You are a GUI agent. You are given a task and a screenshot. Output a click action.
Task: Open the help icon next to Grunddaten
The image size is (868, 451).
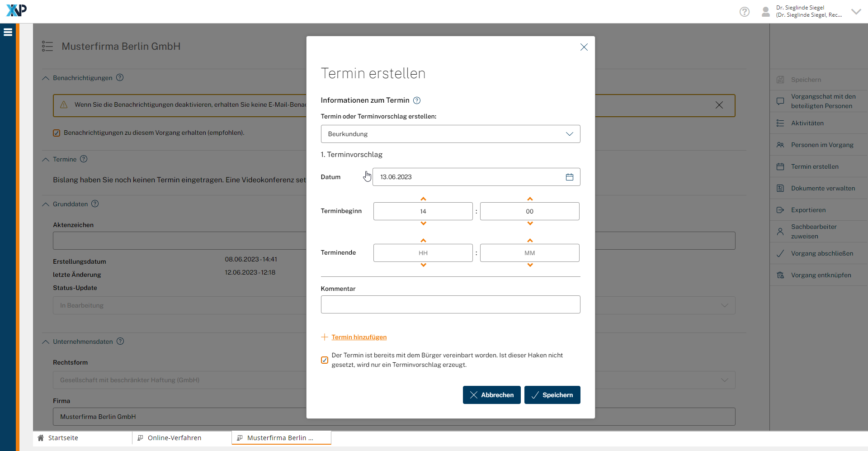(x=95, y=204)
